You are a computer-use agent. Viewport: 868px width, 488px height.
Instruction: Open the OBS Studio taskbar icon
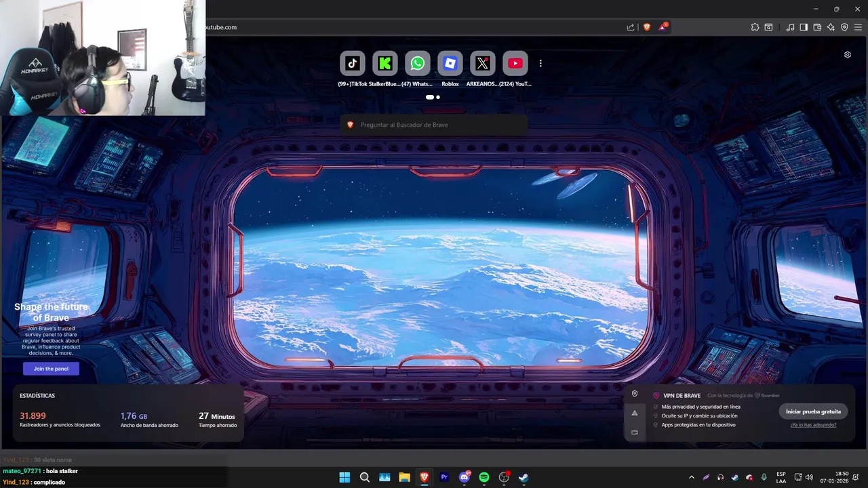click(504, 477)
